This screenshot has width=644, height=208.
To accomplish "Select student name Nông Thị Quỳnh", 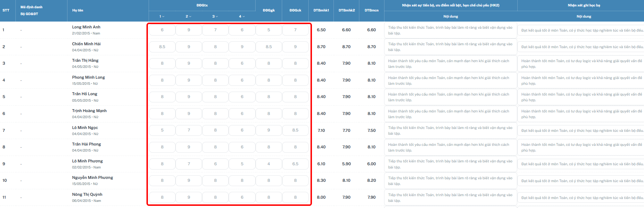I will coord(87,194).
